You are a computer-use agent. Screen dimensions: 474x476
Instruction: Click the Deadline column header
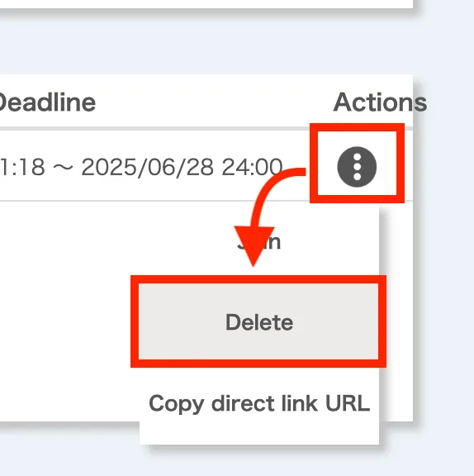tap(46, 102)
